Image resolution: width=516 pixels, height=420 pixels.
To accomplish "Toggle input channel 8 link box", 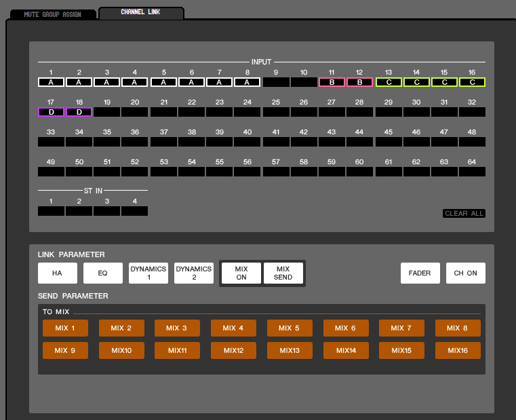I will pyautogui.click(x=247, y=82).
